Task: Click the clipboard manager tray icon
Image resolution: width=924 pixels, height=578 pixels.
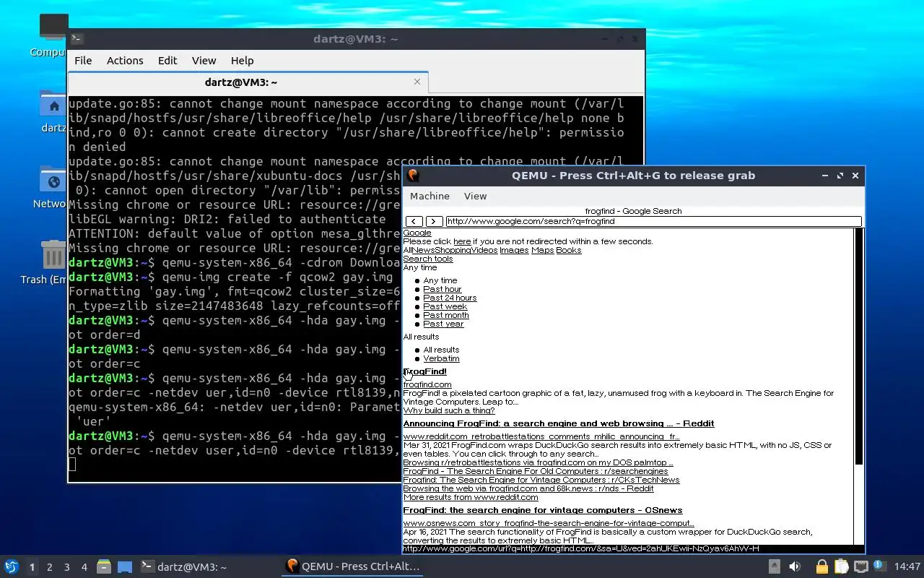Action: tap(841, 566)
